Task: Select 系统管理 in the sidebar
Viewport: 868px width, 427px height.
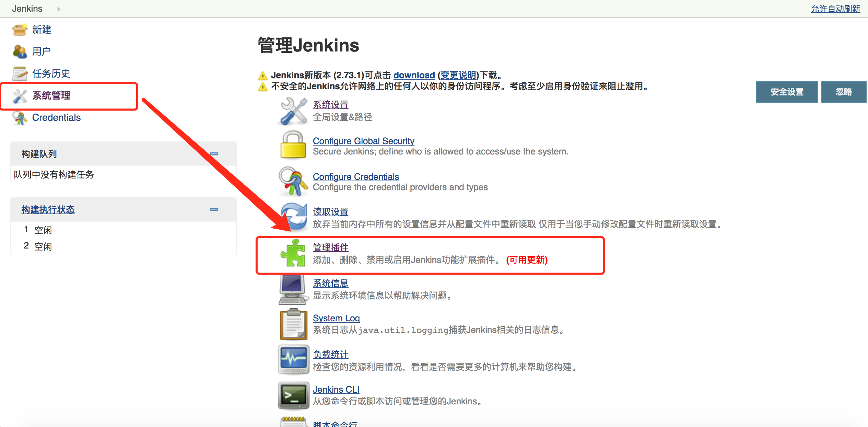Action: pyautogui.click(x=51, y=95)
